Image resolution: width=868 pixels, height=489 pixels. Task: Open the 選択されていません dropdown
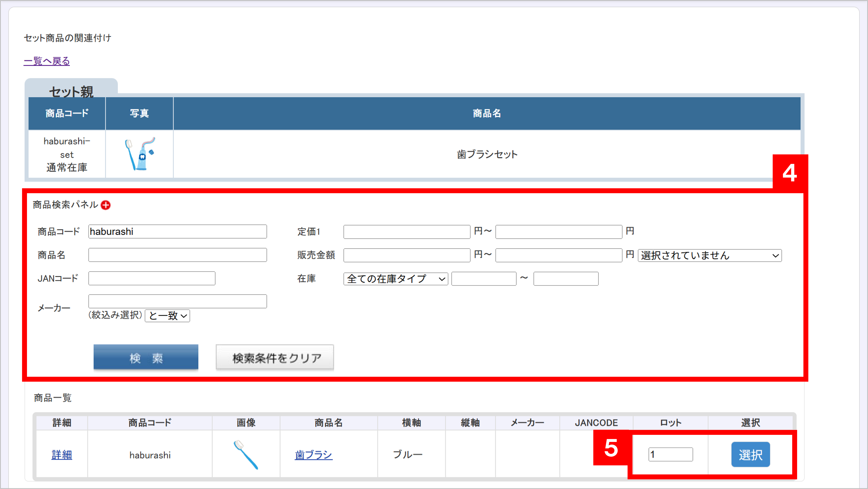tap(710, 255)
